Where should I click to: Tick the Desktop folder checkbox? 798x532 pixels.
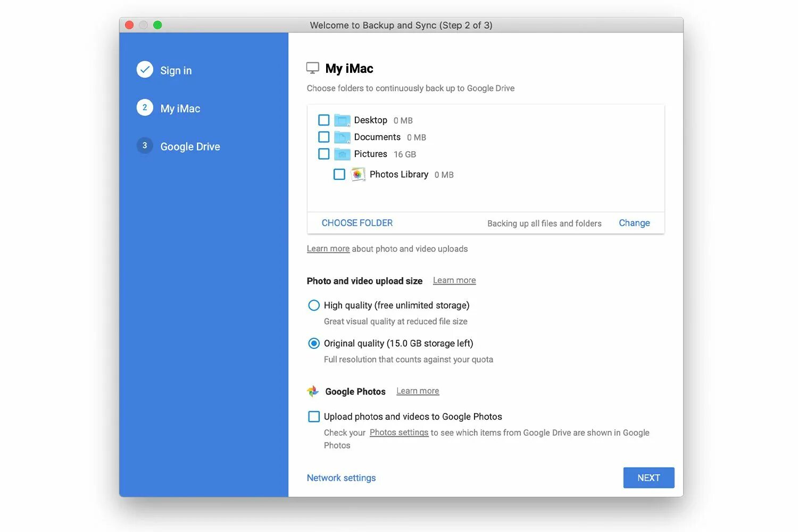tap(323, 120)
